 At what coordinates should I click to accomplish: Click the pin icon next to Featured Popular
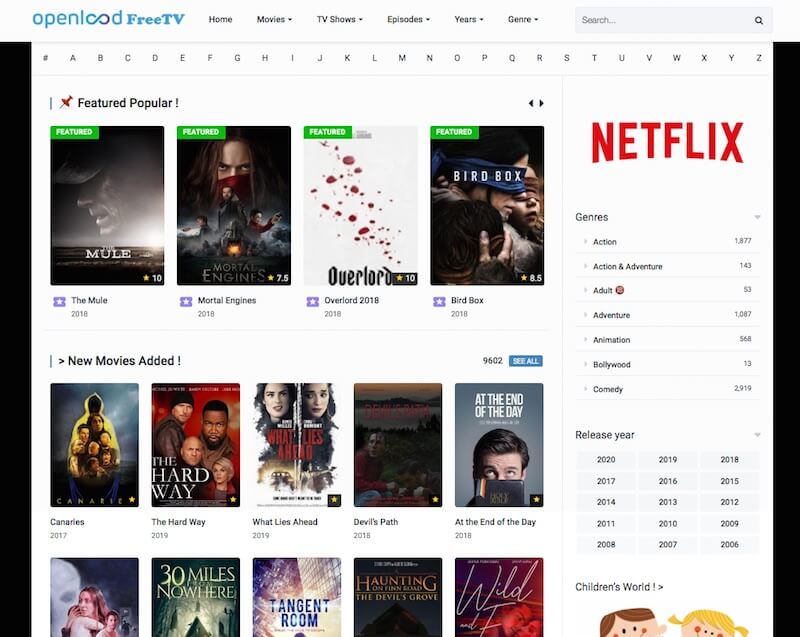[66, 102]
